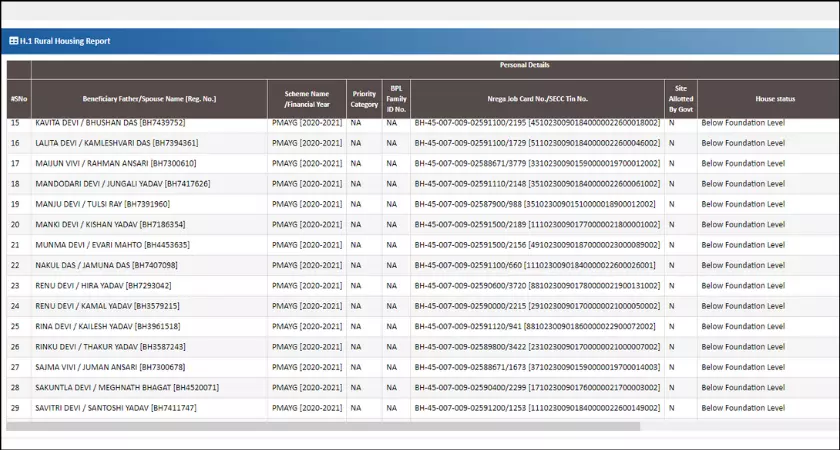Click PMAYG [2020-2021] in row 17
Viewport: 840px width, 450px height.
[x=307, y=163]
